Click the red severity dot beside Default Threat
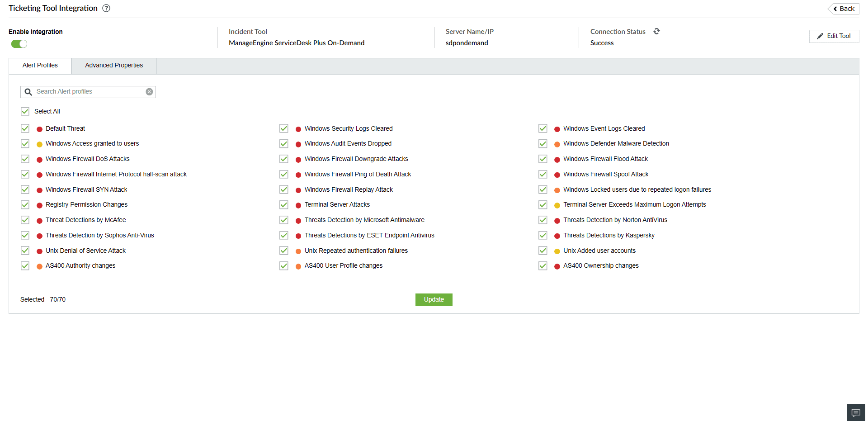 coord(39,128)
